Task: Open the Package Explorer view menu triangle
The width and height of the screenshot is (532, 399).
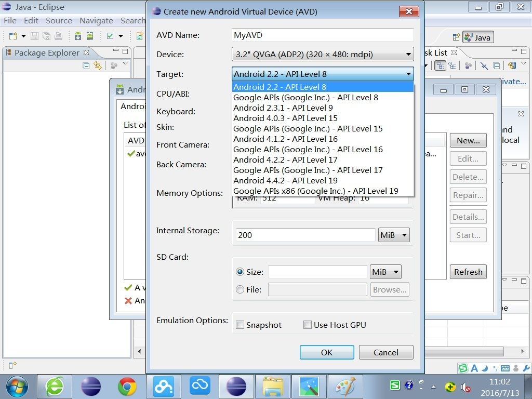Action: click(x=125, y=63)
